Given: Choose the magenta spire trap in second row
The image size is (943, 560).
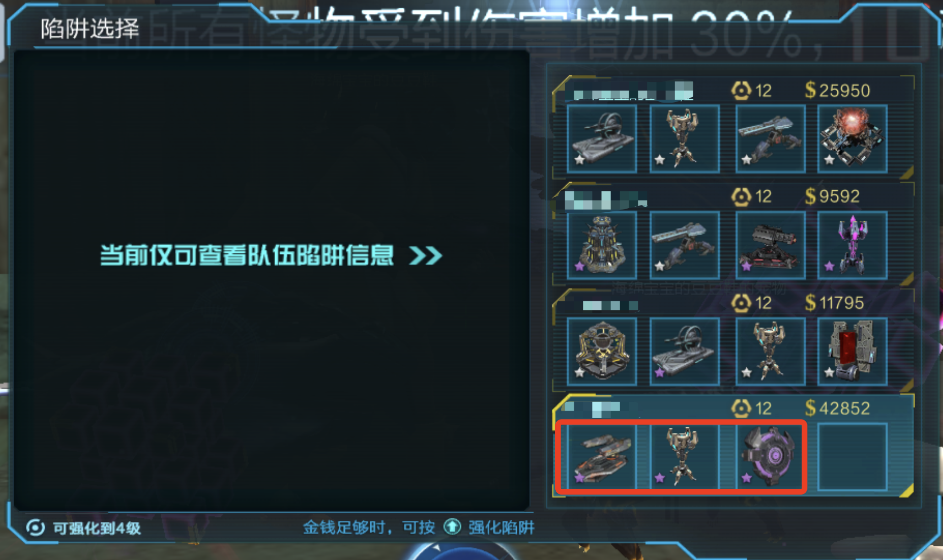Looking at the screenshot, I should tap(852, 245).
